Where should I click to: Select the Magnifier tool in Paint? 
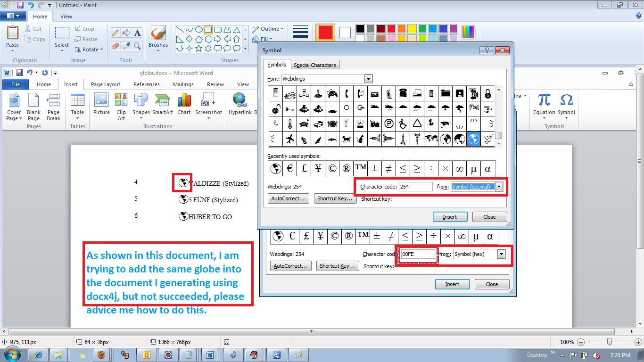click(137, 46)
